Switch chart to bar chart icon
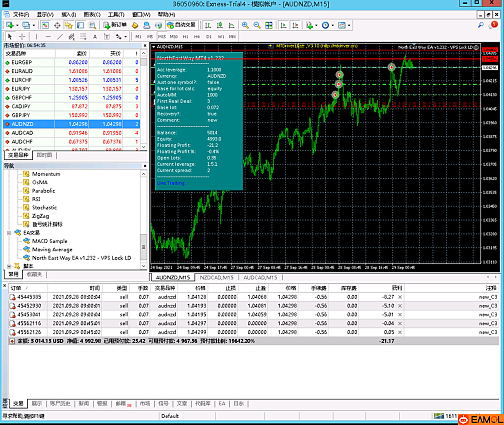 (x=208, y=25)
